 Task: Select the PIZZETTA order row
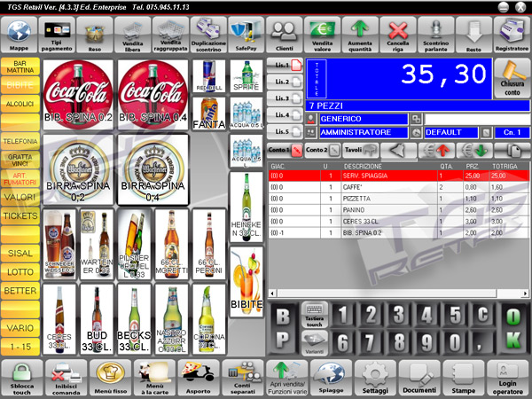pos(399,199)
